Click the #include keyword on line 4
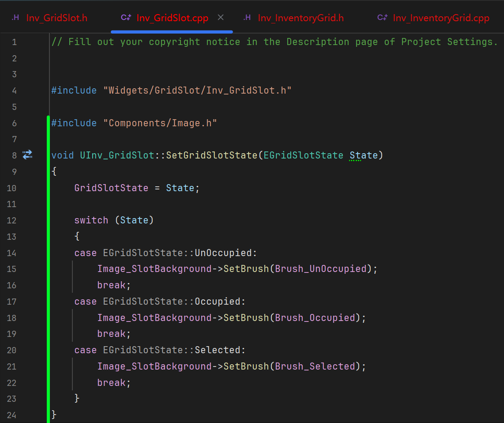The image size is (504, 423). point(74,91)
